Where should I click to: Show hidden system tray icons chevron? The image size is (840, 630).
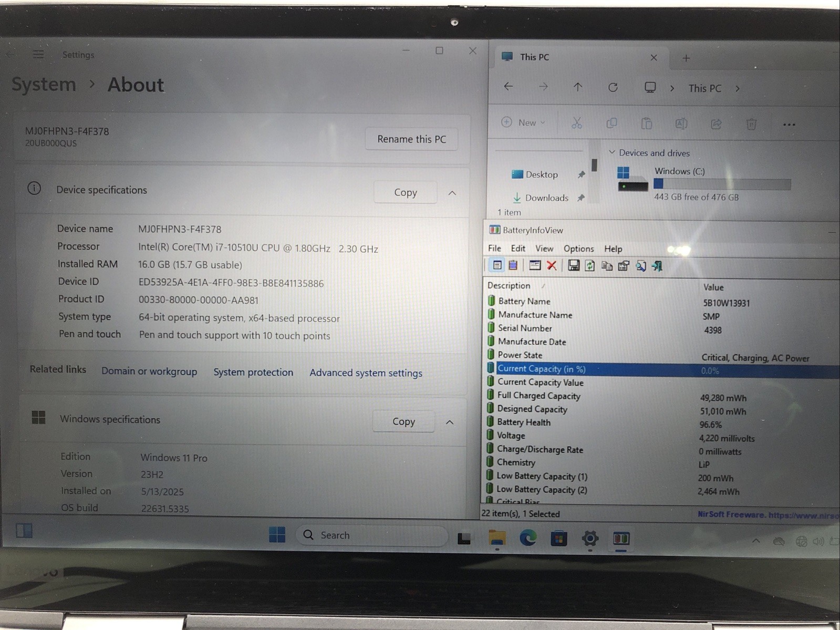756,540
